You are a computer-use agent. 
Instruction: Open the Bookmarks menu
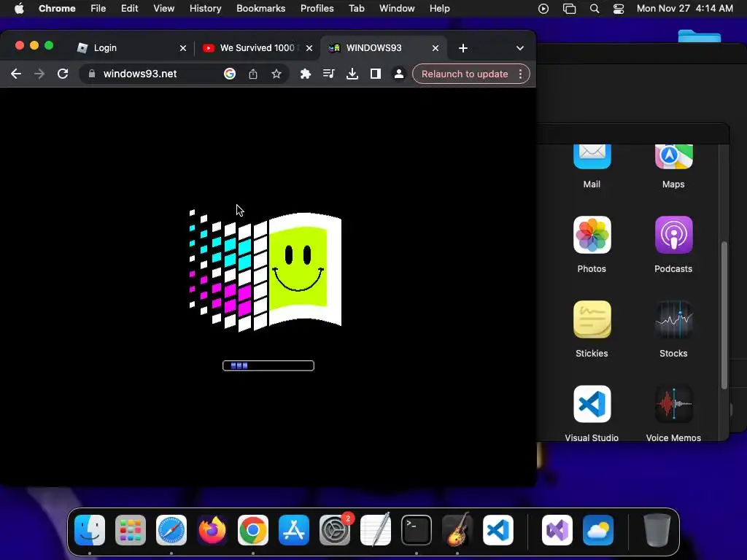click(x=260, y=8)
